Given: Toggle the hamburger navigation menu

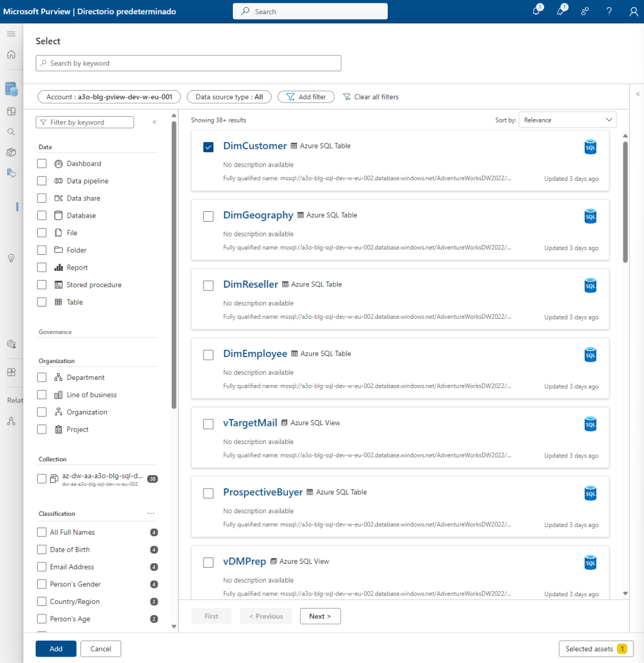Looking at the screenshot, I should (x=11, y=34).
